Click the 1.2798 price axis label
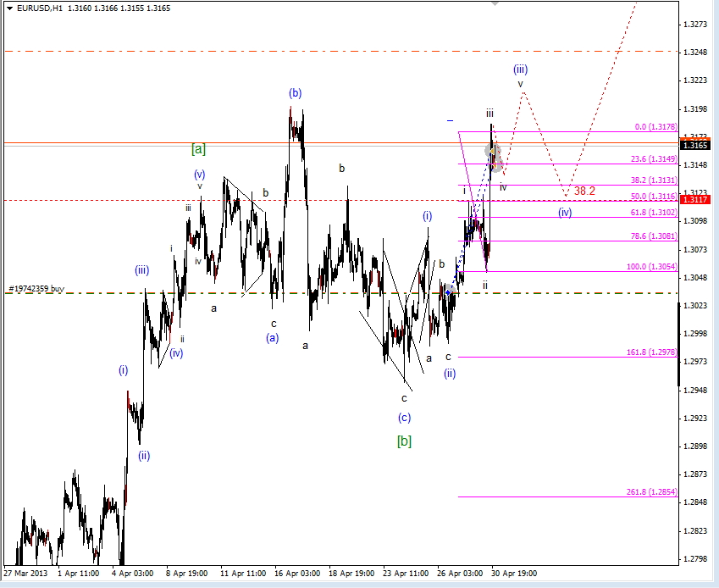 coord(695,559)
